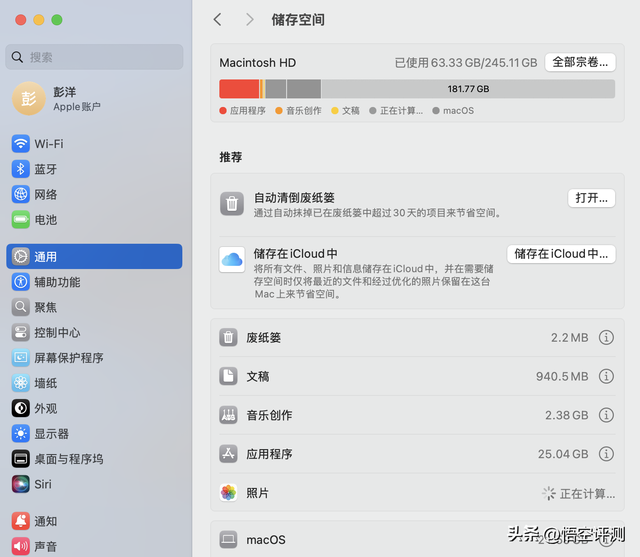This screenshot has height=557, width=640.
Task: Click the 照片 row label
Action: pyautogui.click(x=258, y=493)
